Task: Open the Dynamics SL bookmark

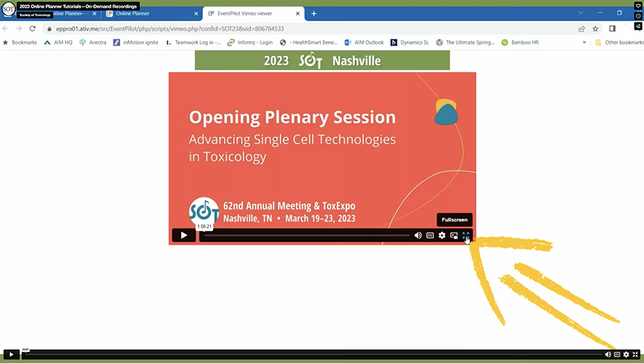Action: coord(410,43)
